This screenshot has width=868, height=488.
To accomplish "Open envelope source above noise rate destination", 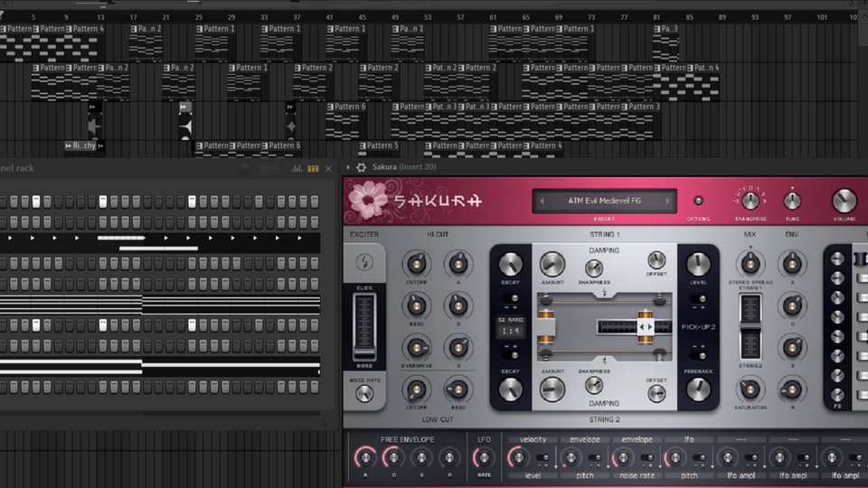I will pyautogui.click(x=637, y=439).
